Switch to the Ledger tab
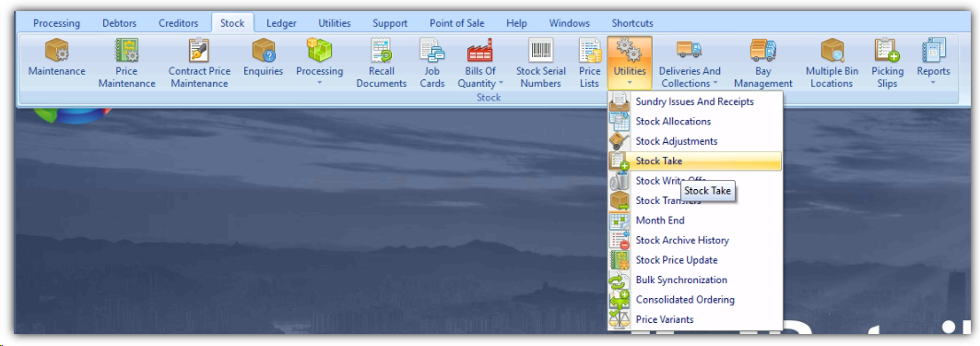This screenshot has width=980, height=346. coord(281,23)
